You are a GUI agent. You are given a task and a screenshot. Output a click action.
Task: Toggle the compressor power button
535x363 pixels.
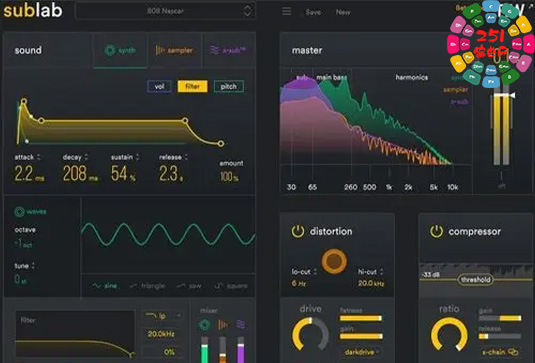(436, 231)
